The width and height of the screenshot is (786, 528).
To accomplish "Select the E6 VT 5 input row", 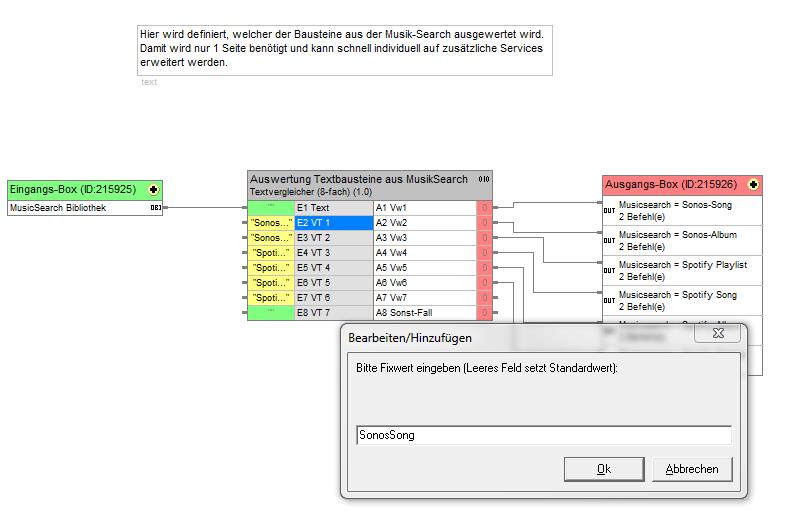I will pos(333,283).
